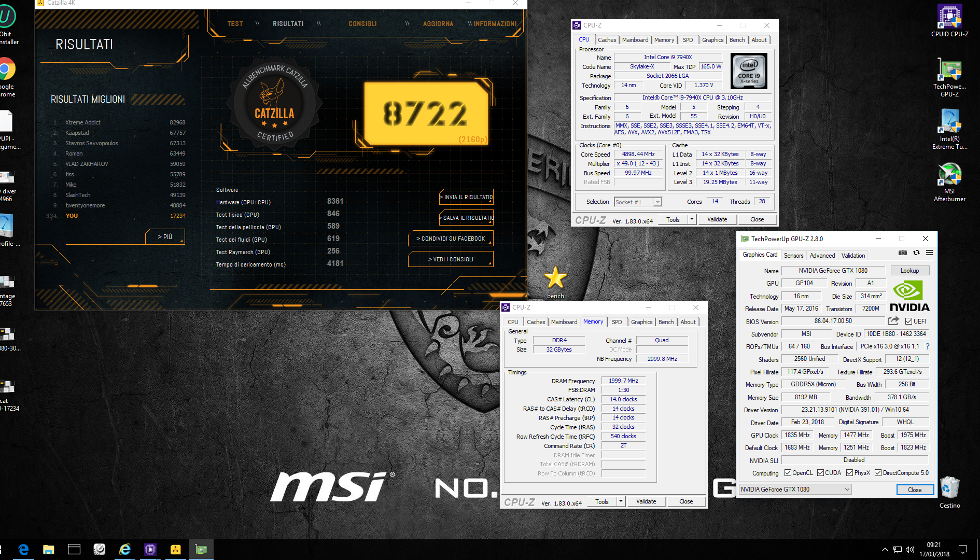
Task: Switch to CPU-Z taskbar icon
Action: click(x=150, y=549)
